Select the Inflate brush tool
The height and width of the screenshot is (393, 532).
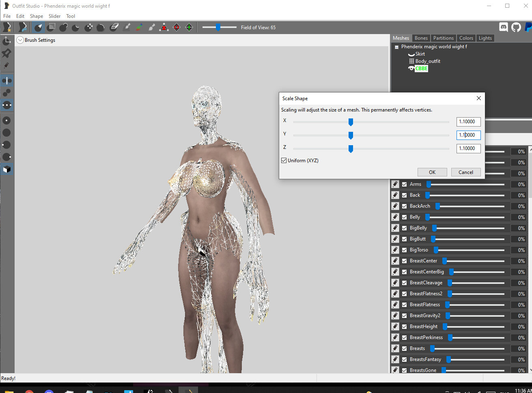[63, 27]
